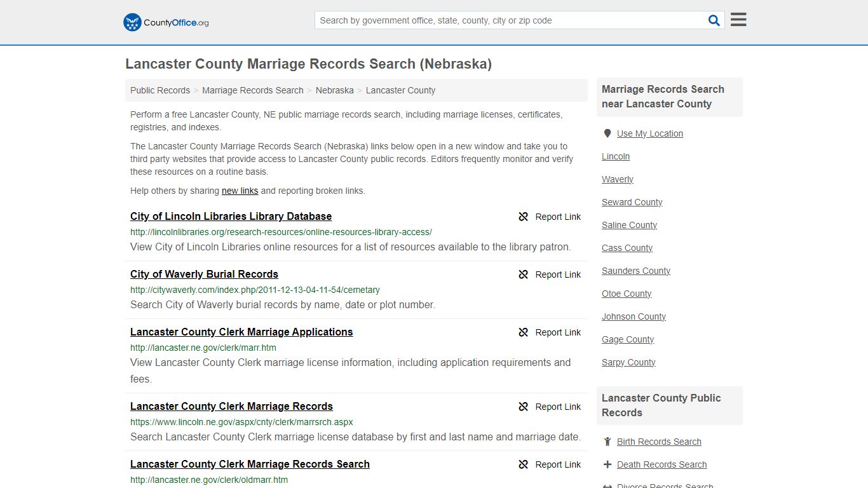Visit the lancaster.ne.gov marr.htm URL

(x=203, y=348)
